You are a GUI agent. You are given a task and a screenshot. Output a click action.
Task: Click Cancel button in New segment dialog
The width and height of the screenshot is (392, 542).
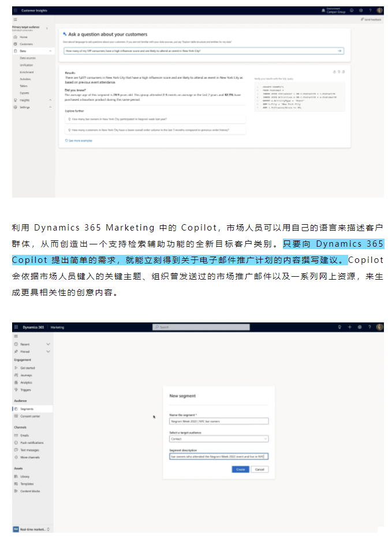pyautogui.click(x=260, y=469)
